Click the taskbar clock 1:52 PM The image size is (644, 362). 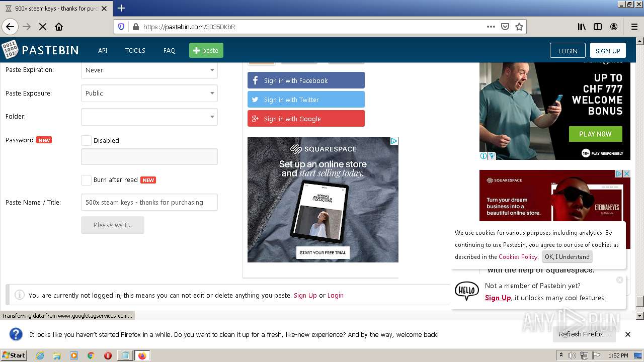pyautogui.click(x=618, y=355)
